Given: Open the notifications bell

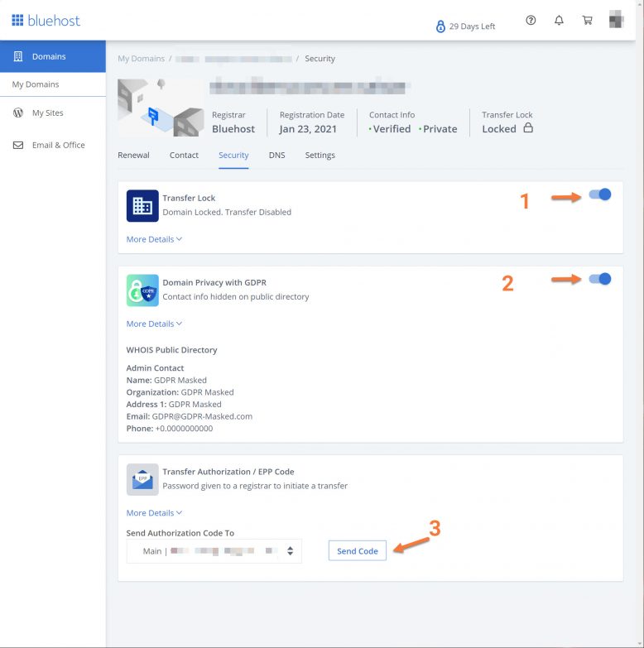Looking at the screenshot, I should (x=559, y=21).
